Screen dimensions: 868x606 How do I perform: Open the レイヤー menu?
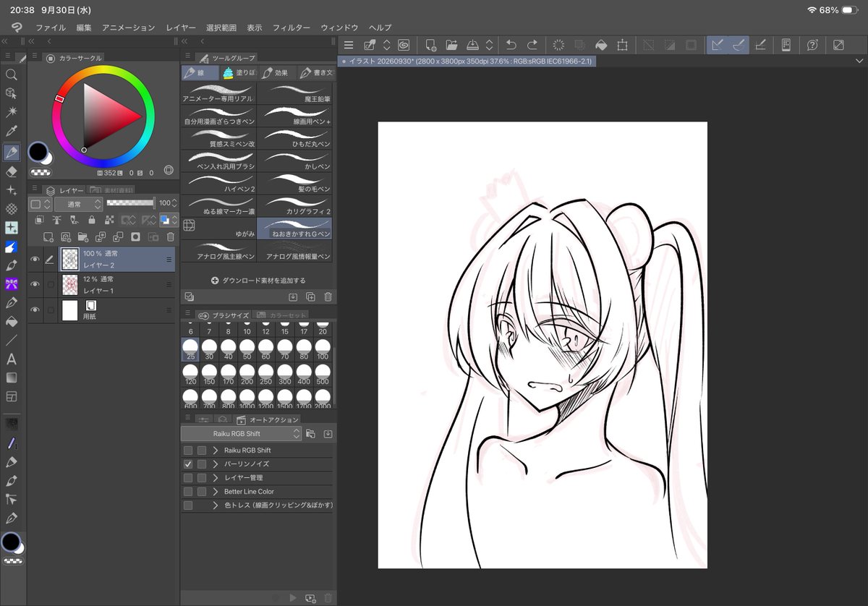(x=181, y=27)
